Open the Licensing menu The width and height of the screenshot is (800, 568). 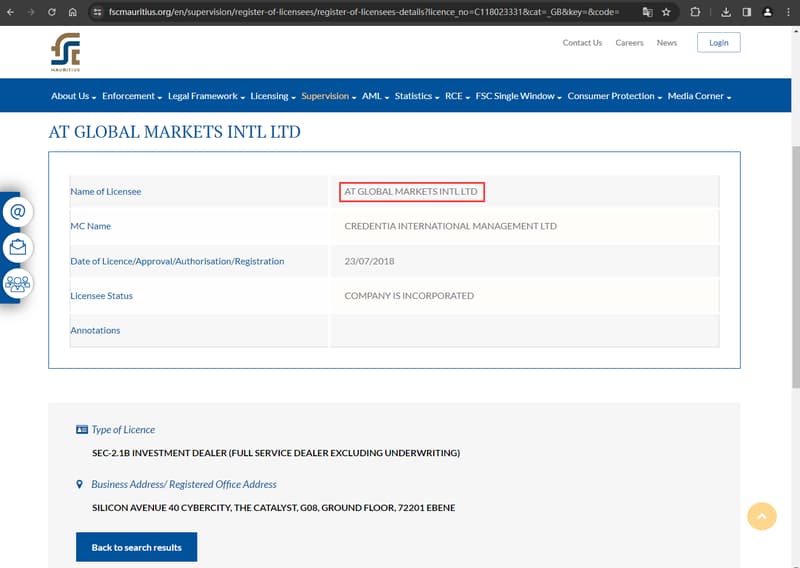click(272, 96)
